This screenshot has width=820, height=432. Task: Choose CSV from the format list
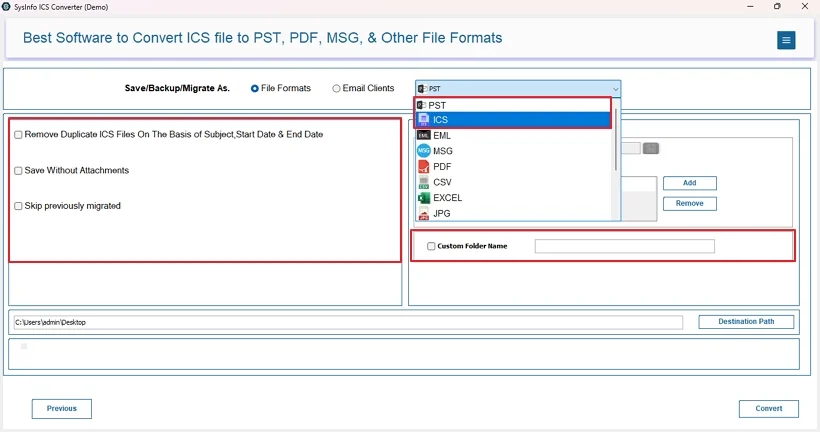point(514,182)
